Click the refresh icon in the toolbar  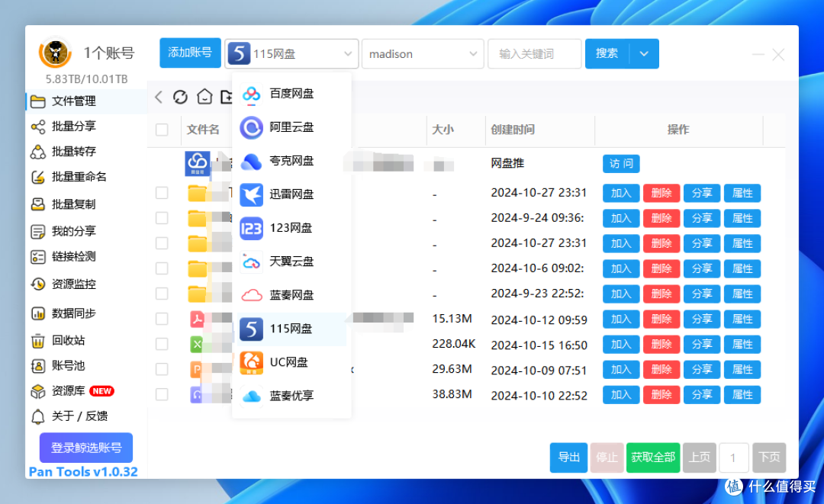coord(180,97)
